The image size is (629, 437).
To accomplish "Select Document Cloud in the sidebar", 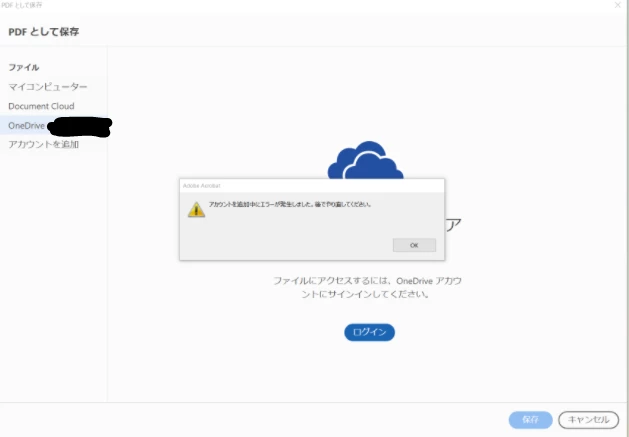I will point(41,106).
